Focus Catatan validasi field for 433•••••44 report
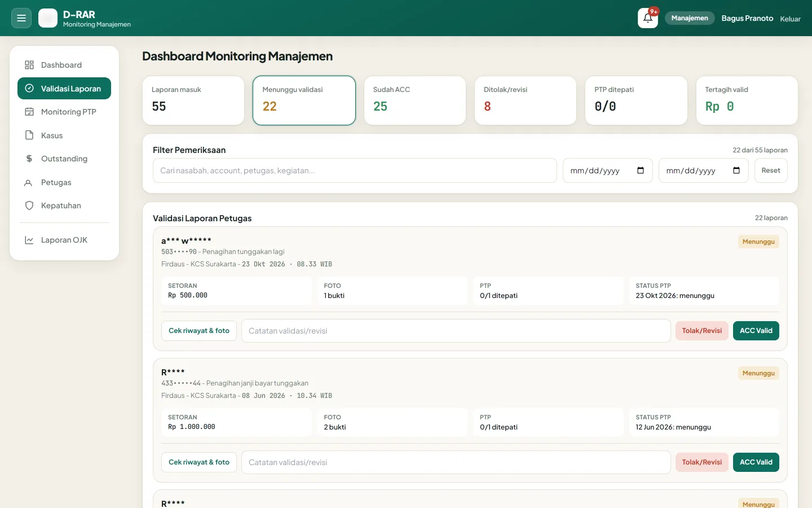The height and width of the screenshot is (508, 812). click(x=456, y=462)
